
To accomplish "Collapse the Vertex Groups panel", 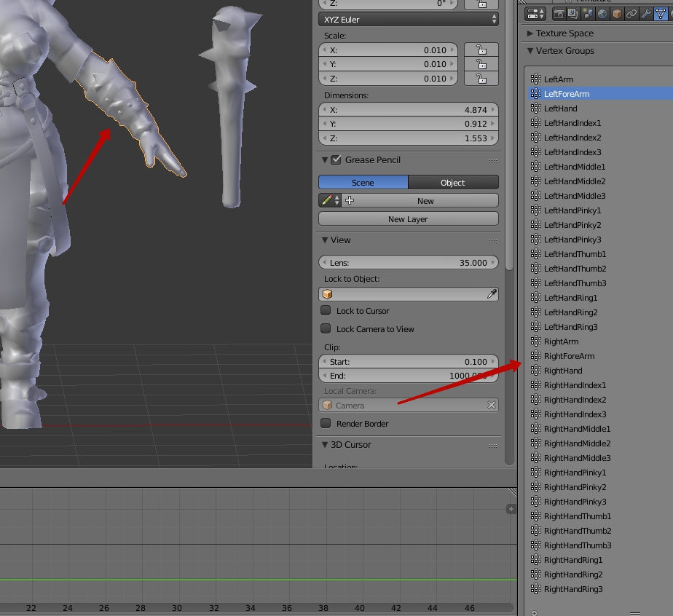I will (530, 51).
